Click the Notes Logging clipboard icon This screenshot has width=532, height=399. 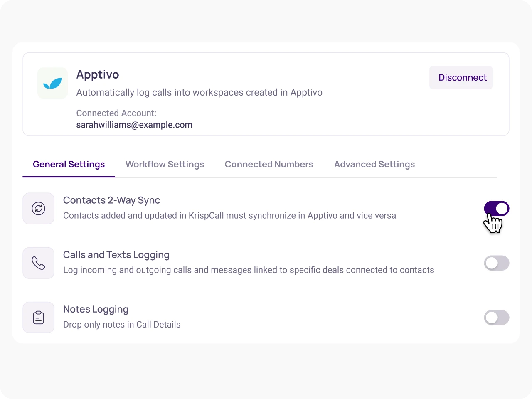click(x=39, y=318)
